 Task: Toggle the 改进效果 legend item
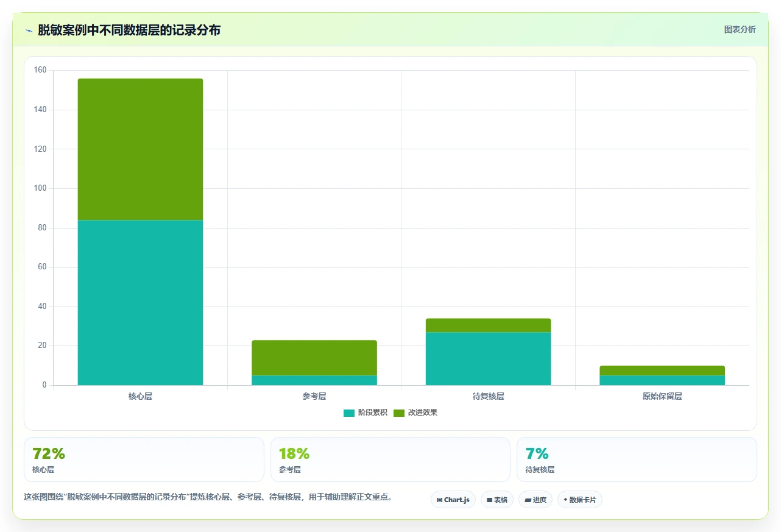(415, 413)
